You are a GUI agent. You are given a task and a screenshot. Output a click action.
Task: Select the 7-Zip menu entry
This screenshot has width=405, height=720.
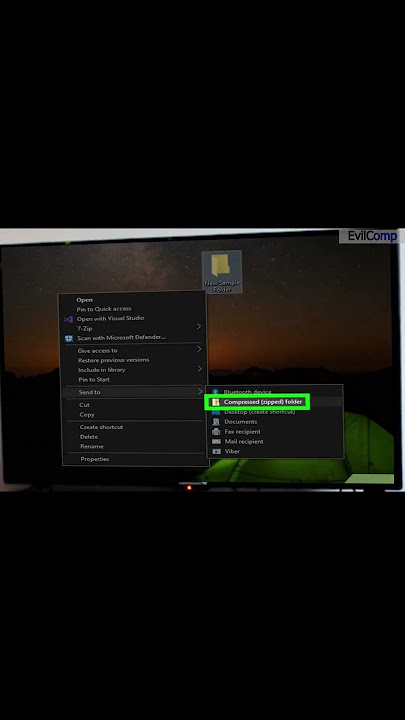coord(84,329)
